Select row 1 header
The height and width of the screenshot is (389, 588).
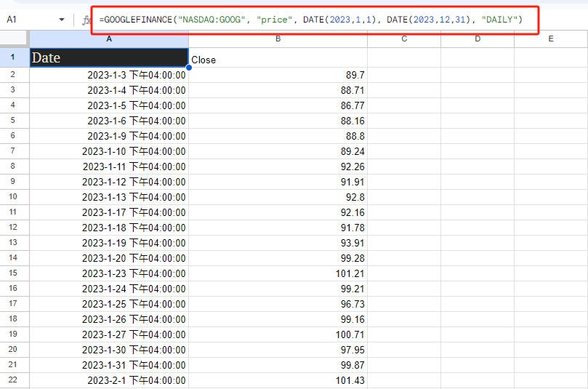tap(13, 57)
